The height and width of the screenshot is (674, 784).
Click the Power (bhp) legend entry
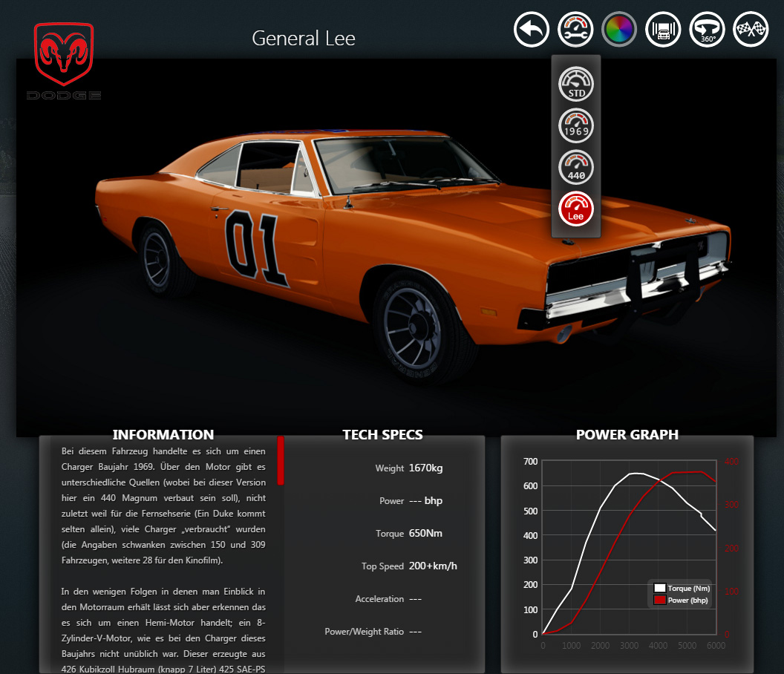point(681,600)
